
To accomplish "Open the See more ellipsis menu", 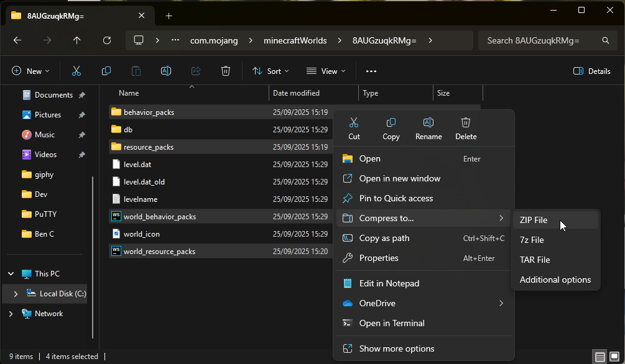I will 371,71.
